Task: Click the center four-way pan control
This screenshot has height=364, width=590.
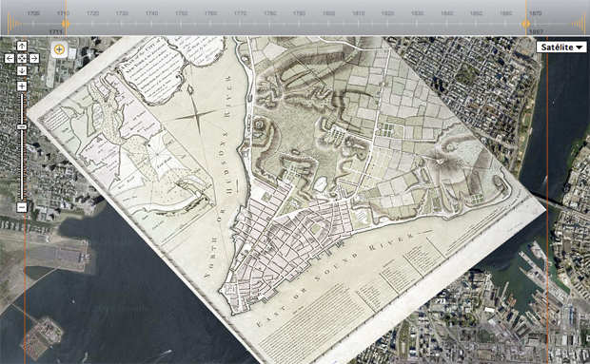Action: 22,58
